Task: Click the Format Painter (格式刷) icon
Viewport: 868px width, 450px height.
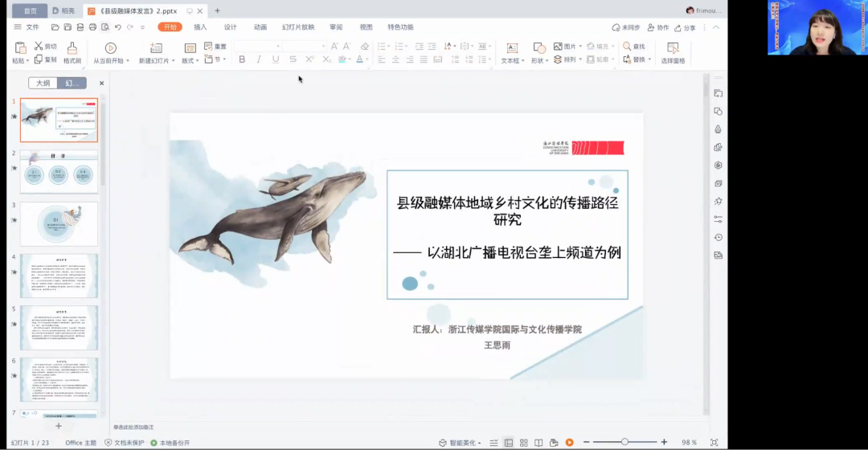Action: 72,48
